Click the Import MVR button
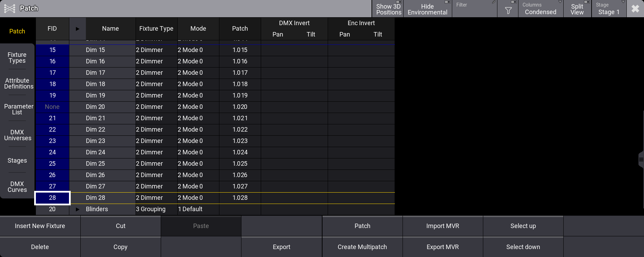 pos(443,226)
